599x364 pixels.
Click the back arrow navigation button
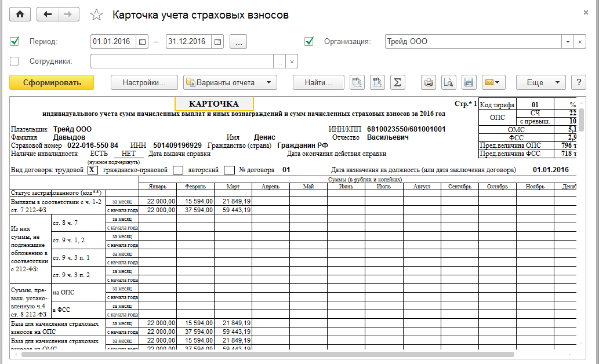point(48,15)
